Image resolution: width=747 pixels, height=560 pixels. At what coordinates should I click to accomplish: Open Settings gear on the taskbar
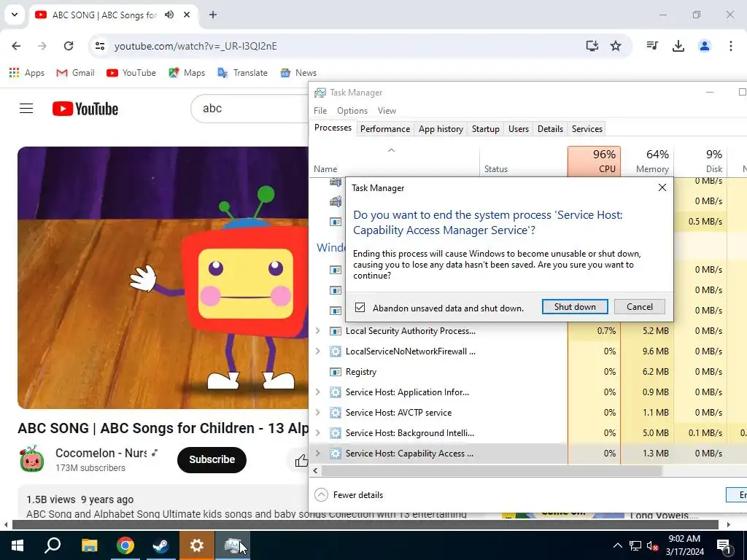click(197, 545)
